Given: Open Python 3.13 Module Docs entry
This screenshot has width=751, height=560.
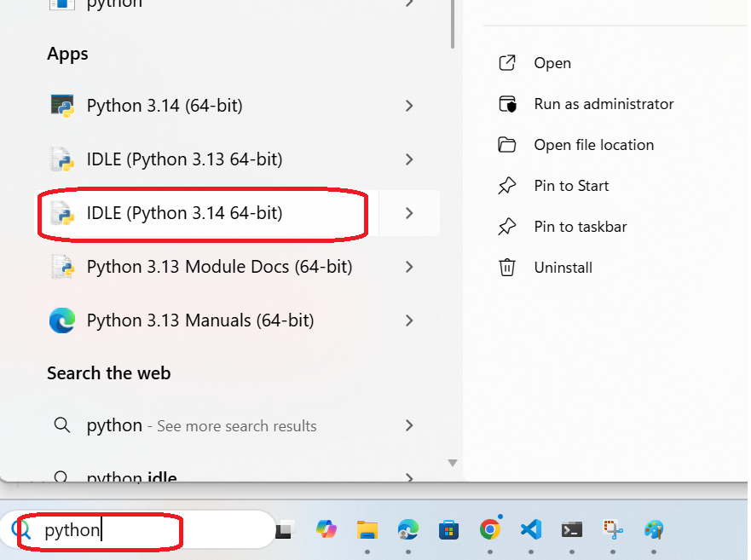Looking at the screenshot, I should [218, 267].
